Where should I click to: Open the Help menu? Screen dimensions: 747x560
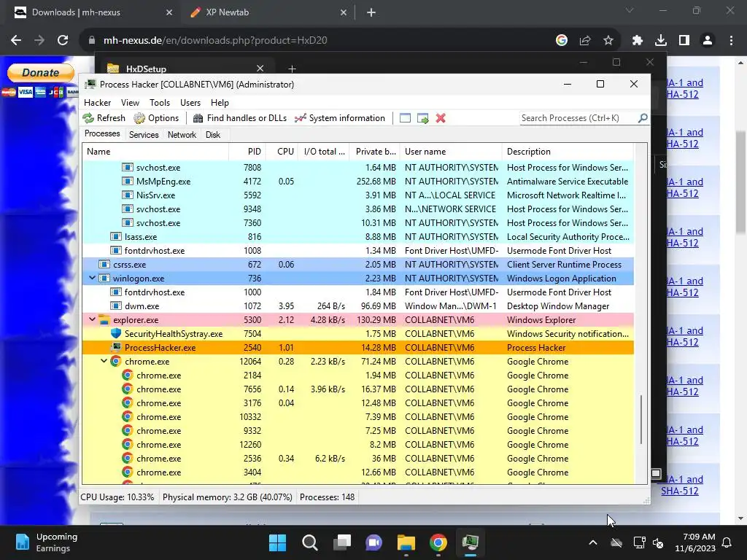220,103
